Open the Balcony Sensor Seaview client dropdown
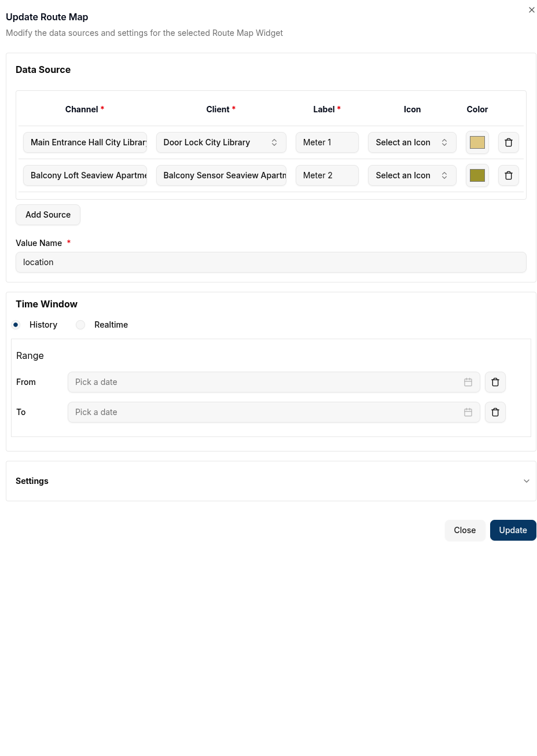The image size is (537, 756). pyautogui.click(x=220, y=175)
